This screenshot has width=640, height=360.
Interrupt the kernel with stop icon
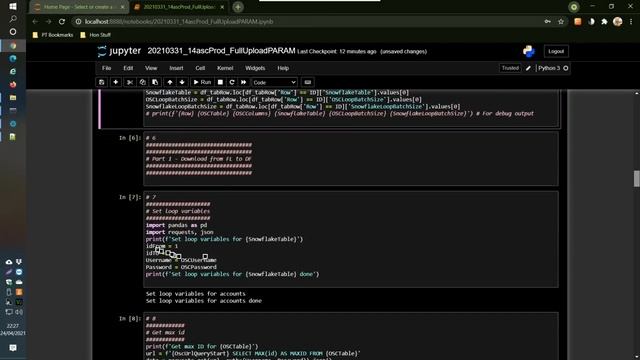coord(220,82)
